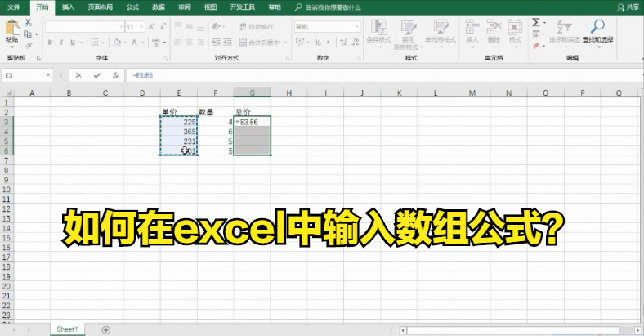This screenshot has width=644, height=336.
Task: Open 条件格式 conditional formatting
Action: (378, 32)
